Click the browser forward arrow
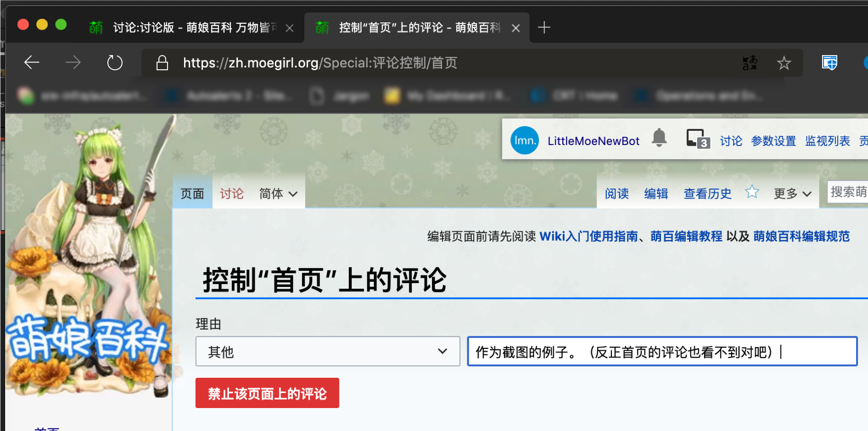 (73, 62)
